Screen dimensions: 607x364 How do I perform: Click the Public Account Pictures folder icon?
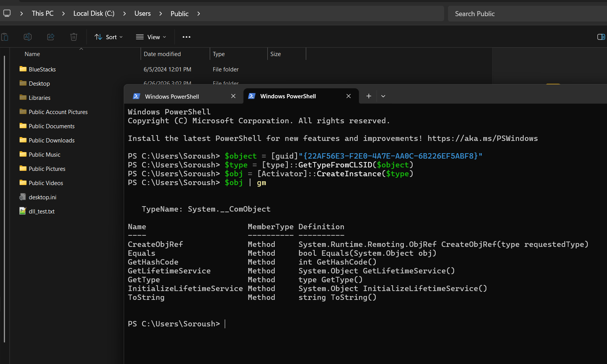click(x=23, y=112)
